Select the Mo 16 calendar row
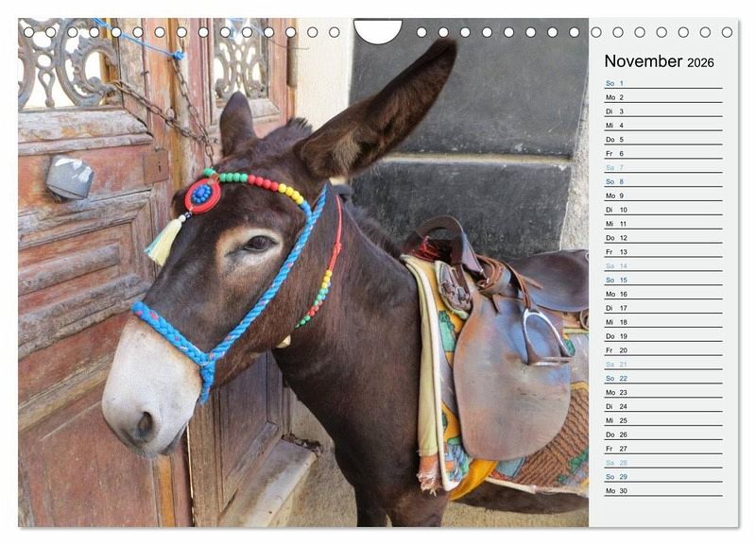Viewport: 756px width, 545px height. 663,294
